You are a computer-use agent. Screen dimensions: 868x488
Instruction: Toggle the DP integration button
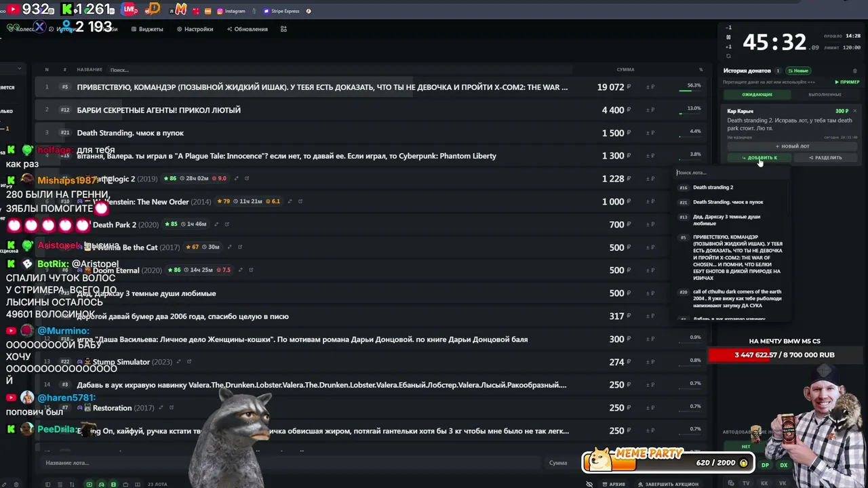pos(765,465)
